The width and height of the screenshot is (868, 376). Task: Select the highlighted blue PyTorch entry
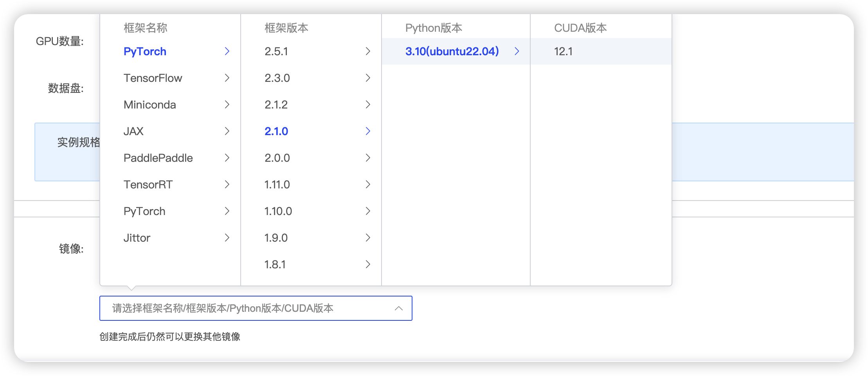pos(145,51)
